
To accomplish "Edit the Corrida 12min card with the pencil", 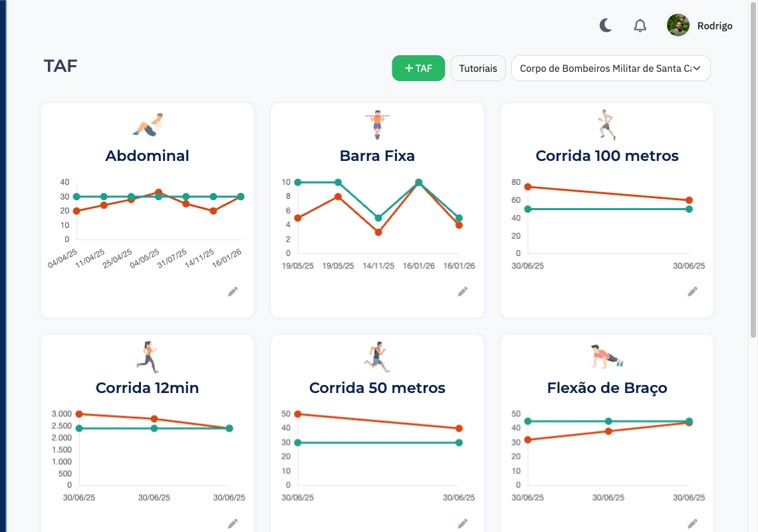I will point(233,523).
